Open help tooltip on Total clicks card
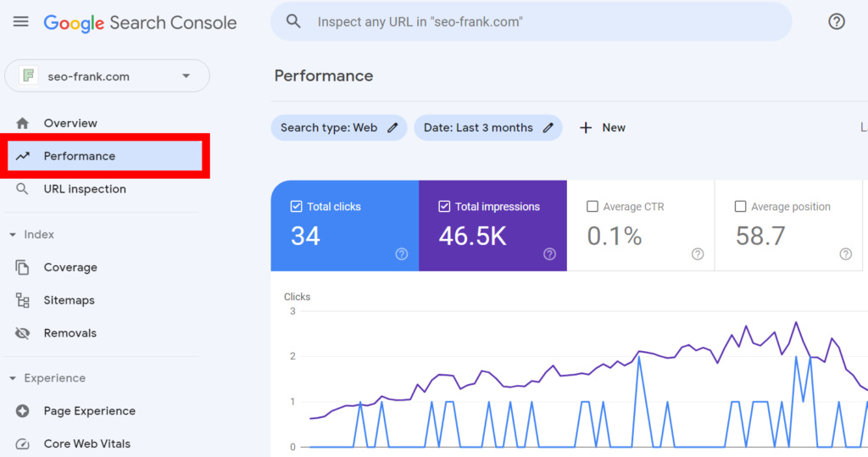868x457 pixels. (401, 254)
